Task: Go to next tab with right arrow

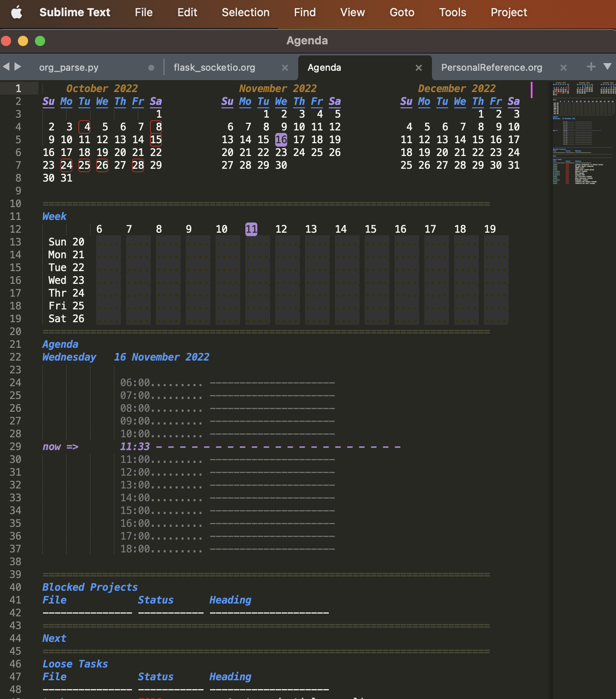Action: click(18, 66)
